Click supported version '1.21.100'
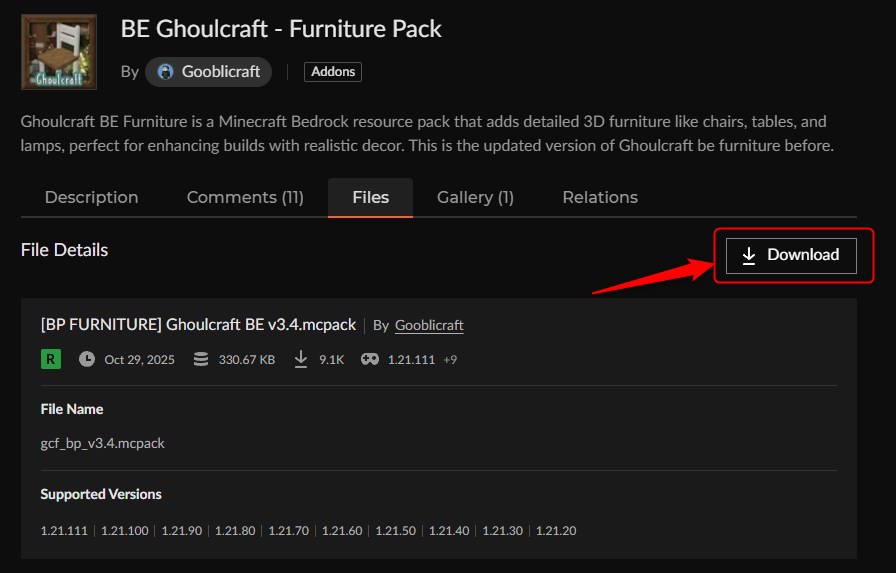The width and height of the screenshot is (896, 573). point(125,531)
